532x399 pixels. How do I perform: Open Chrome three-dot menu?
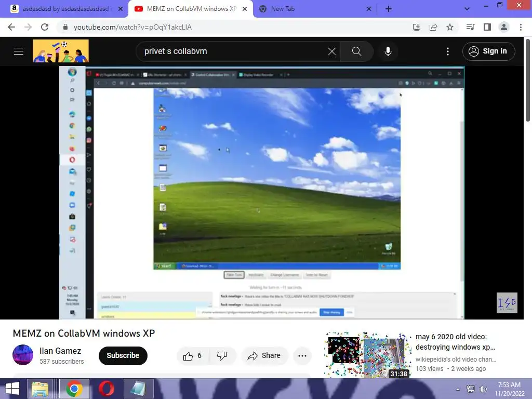tap(521, 27)
